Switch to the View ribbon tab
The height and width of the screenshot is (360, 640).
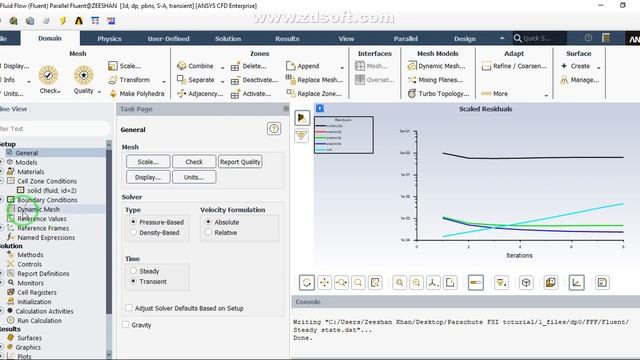click(346, 38)
